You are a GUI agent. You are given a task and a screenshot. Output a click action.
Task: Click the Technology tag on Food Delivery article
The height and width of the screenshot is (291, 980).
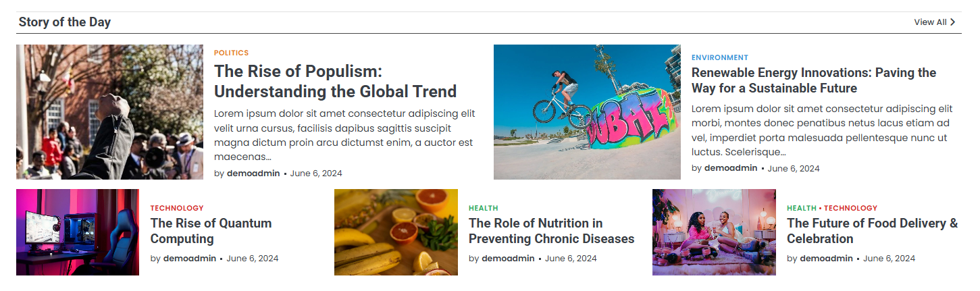pos(850,208)
